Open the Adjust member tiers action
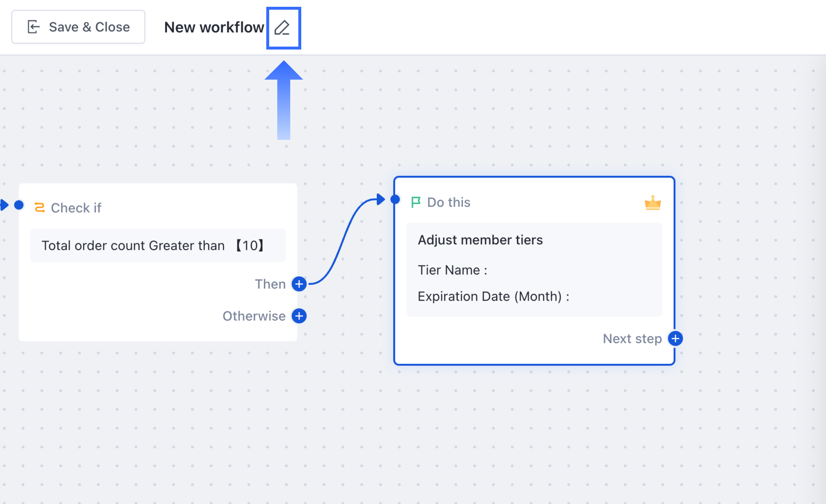826x504 pixels. [x=480, y=240]
